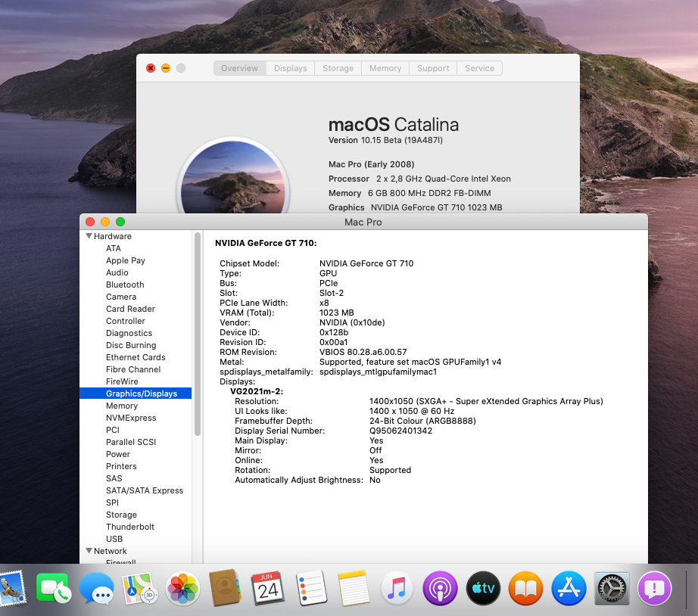Open the Memory tab in About window

coord(385,68)
